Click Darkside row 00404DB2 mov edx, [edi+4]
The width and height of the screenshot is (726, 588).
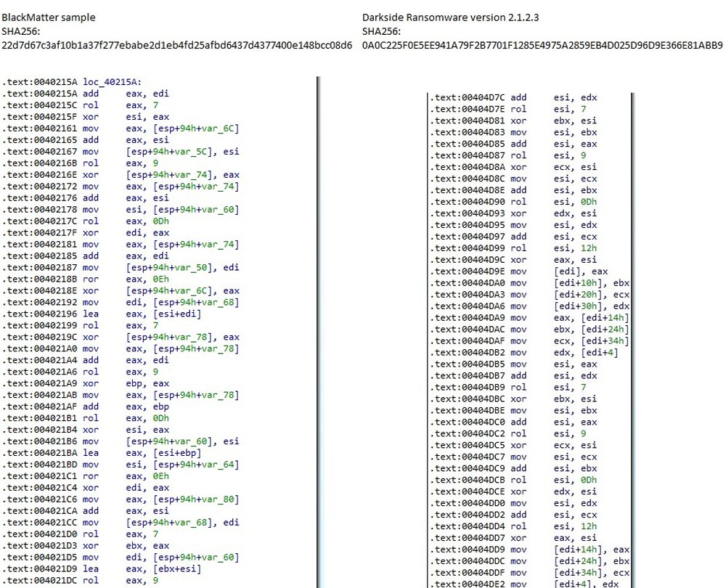[525, 352]
